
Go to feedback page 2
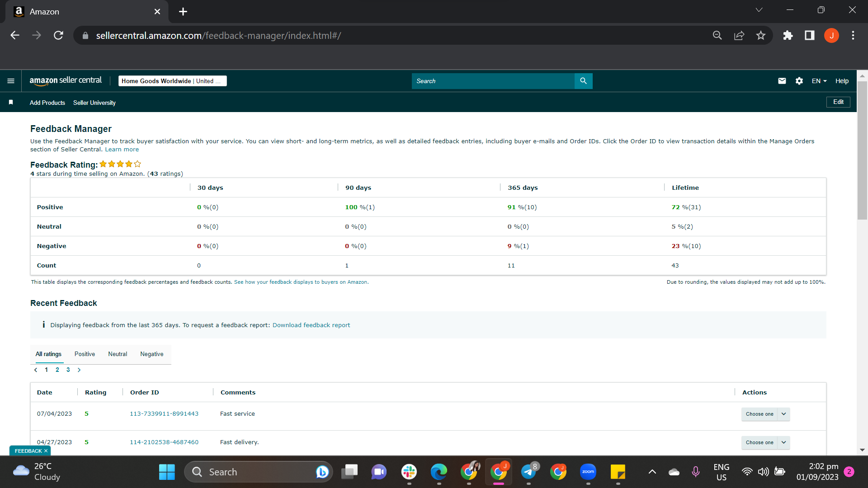[57, 370]
